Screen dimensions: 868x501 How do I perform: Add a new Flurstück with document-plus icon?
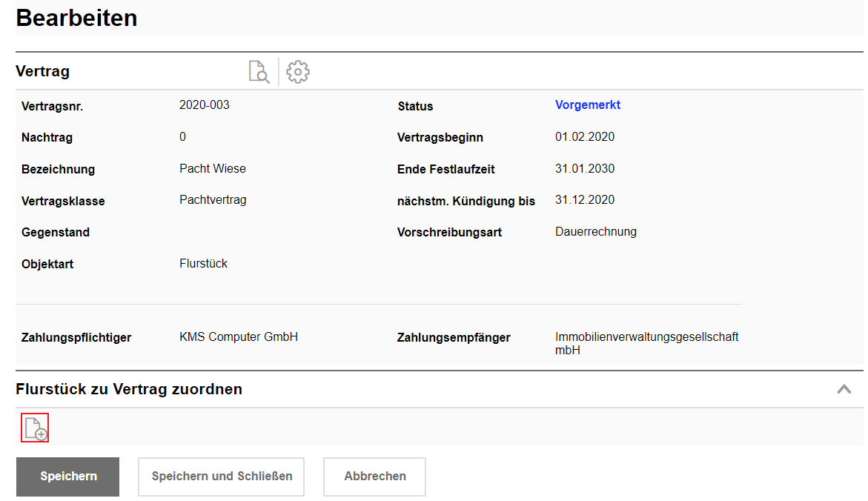pos(35,428)
